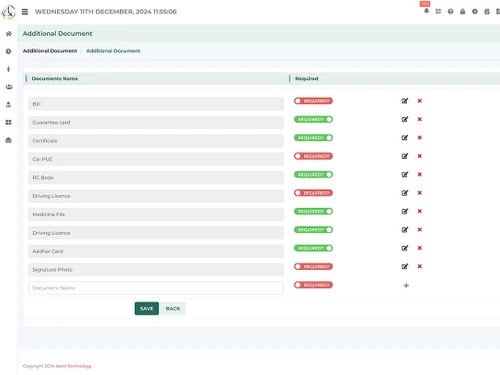Delete the Signature Photo row
This screenshot has width=500, height=375.
pyautogui.click(x=420, y=266)
